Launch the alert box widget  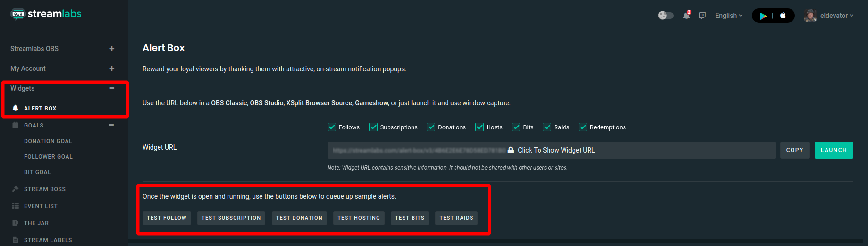(834, 150)
